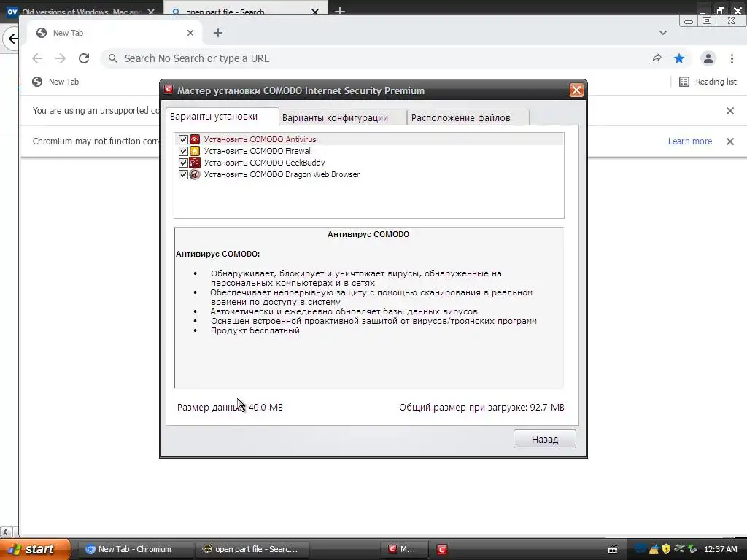Close the New Tab tab
Image resolution: width=747 pixels, height=560 pixels.
[190, 33]
